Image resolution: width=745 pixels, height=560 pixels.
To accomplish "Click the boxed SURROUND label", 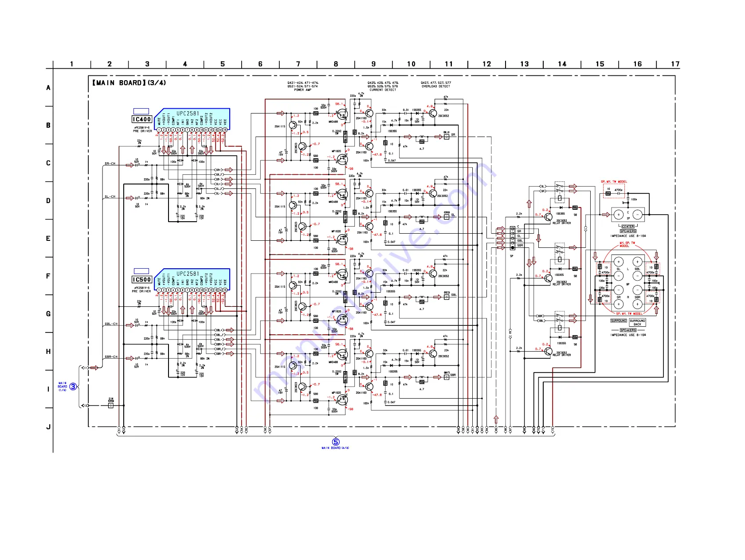I will point(619,321).
